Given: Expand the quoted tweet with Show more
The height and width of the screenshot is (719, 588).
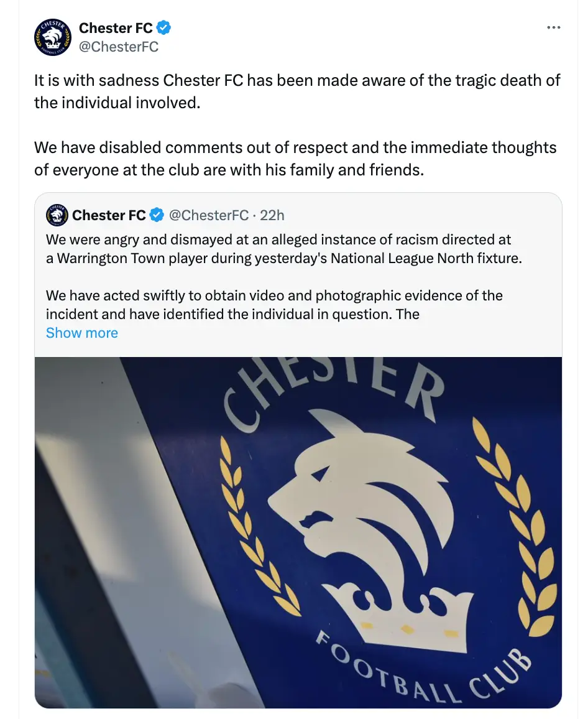Looking at the screenshot, I should coord(81,333).
